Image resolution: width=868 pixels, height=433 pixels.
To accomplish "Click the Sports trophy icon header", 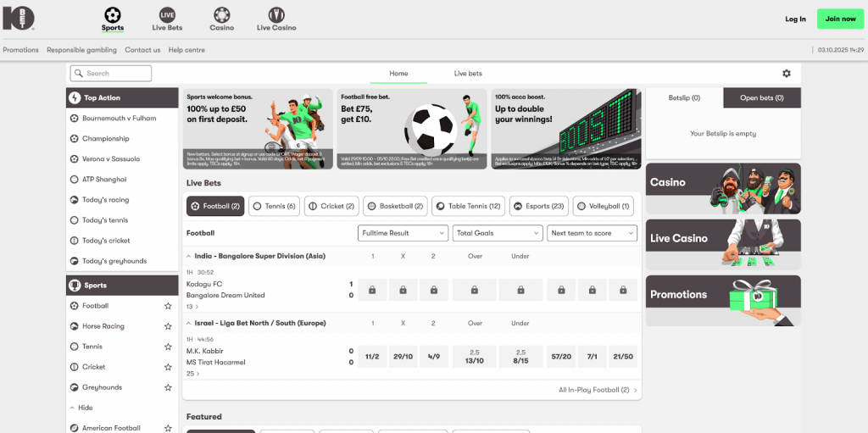I will (x=75, y=286).
